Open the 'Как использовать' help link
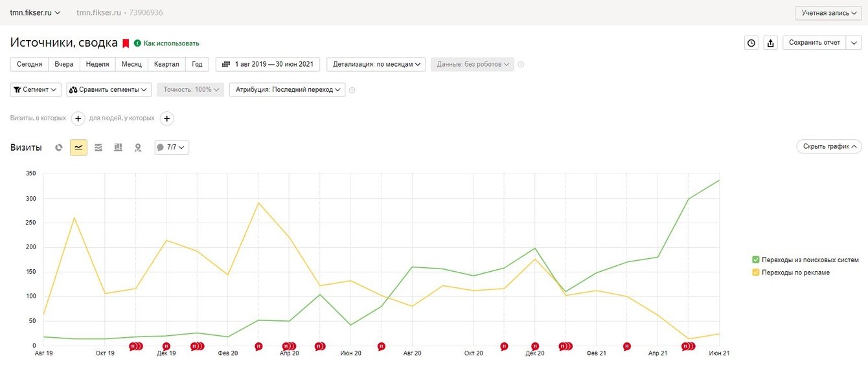 [x=171, y=43]
